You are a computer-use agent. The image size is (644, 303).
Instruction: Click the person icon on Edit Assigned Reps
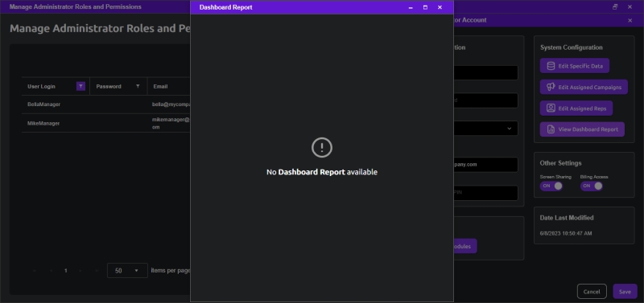pyautogui.click(x=551, y=109)
